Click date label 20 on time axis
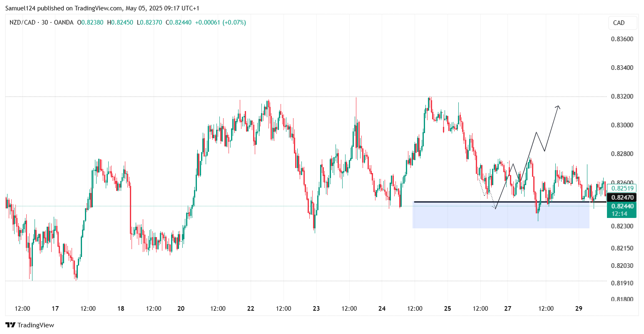The width and height of the screenshot is (644, 334). click(181, 309)
